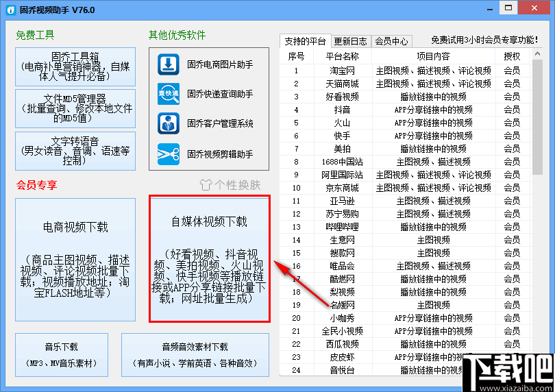Select the 亚马逊 row
555x392 pixels.
[406, 201]
